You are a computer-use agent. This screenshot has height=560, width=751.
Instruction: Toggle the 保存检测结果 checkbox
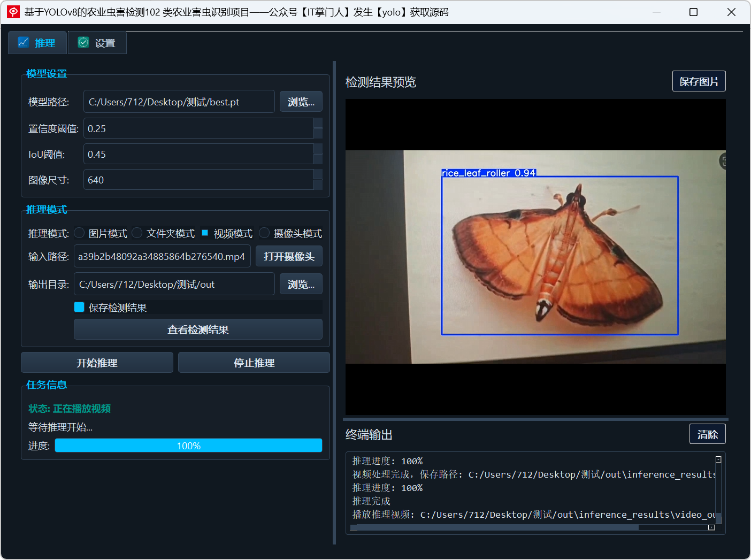coord(79,307)
